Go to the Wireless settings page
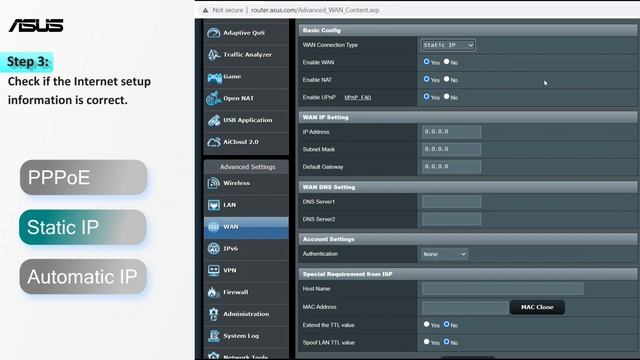The image size is (640, 360). (246, 183)
